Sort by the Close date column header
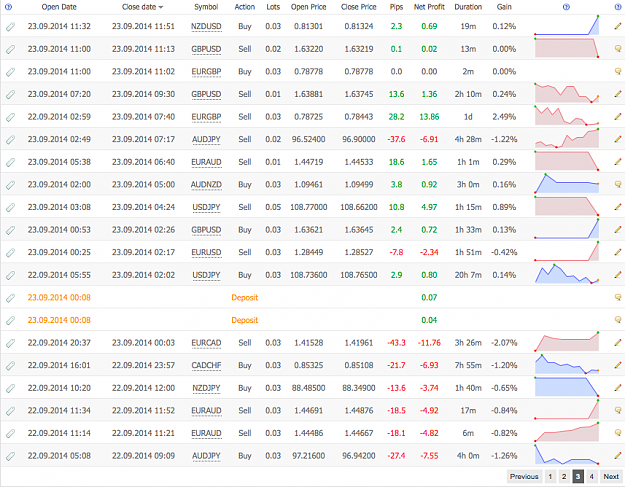This screenshot has width=625, height=487. click(142, 7)
